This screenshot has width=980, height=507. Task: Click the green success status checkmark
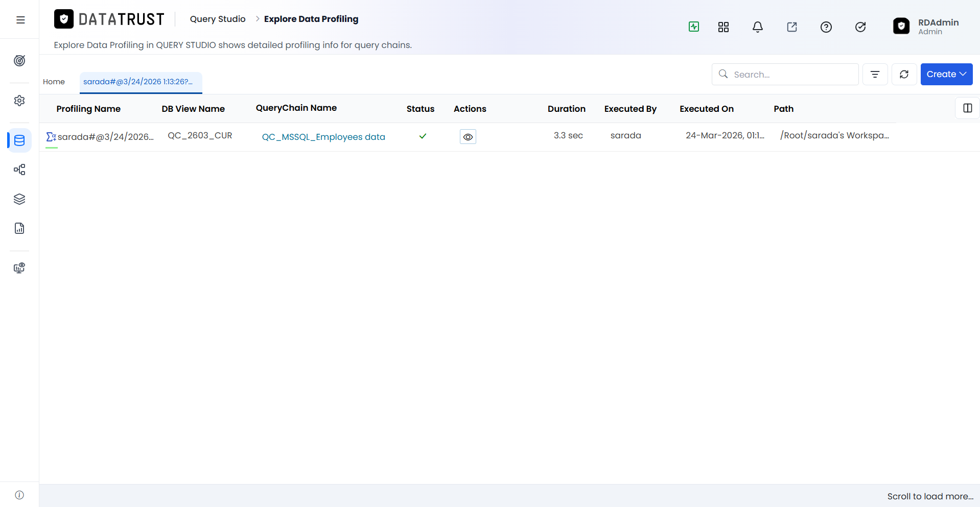pyautogui.click(x=423, y=136)
